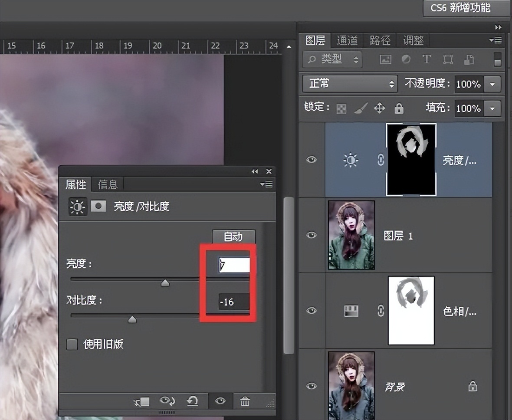Click the 对比度 slider handle
Screen dimensions: 512x420
point(132,319)
